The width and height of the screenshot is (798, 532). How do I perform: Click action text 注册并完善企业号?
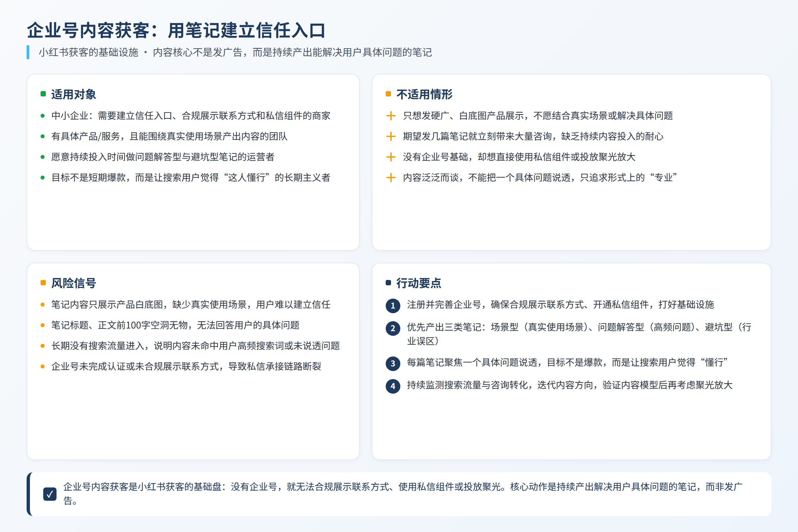pyautogui.click(x=561, y=305)
